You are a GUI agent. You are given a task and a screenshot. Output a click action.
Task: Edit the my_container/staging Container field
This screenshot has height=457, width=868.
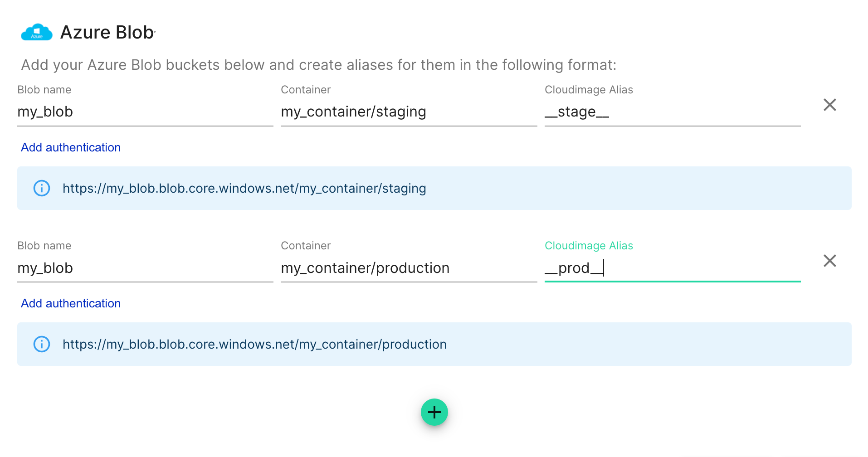pos(408,112)
